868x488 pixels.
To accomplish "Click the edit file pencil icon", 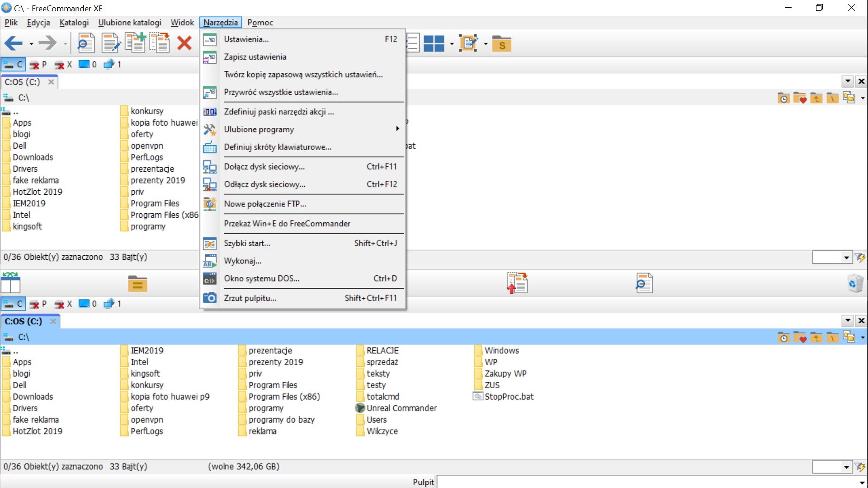I will [111, 43].
